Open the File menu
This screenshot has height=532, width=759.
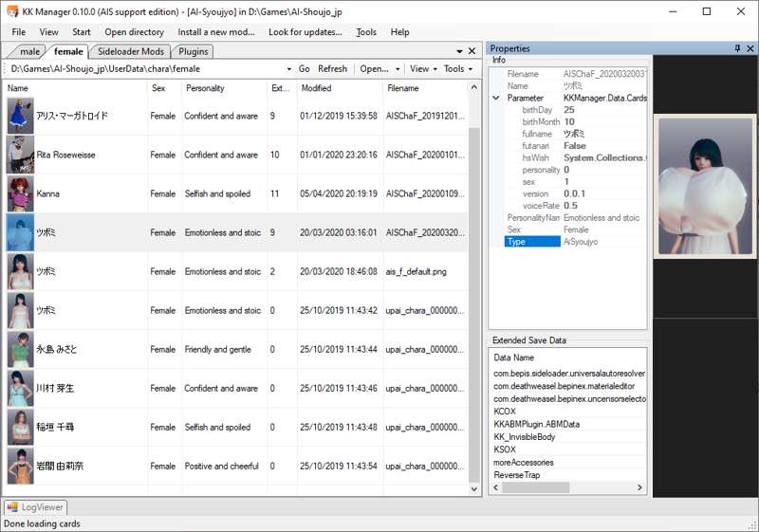[19, 32]
